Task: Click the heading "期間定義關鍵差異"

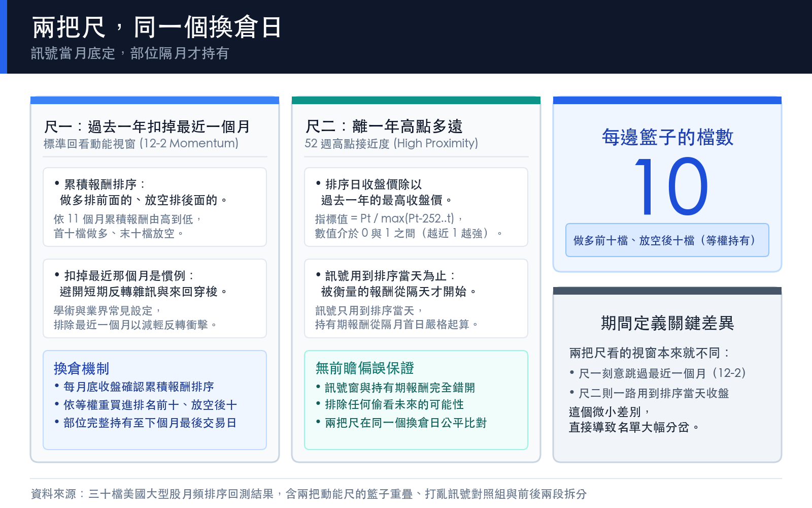Action: point(667,323)
